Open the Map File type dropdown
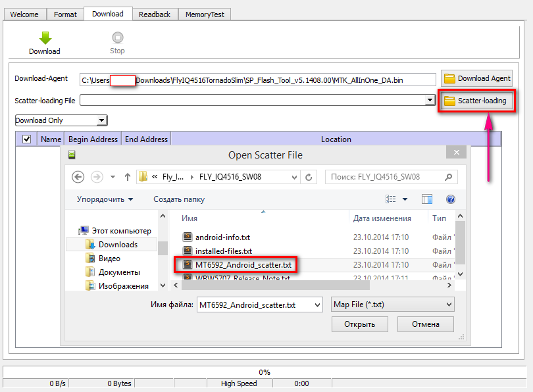Viewport: 533px width, 392px height. point(449,305)
